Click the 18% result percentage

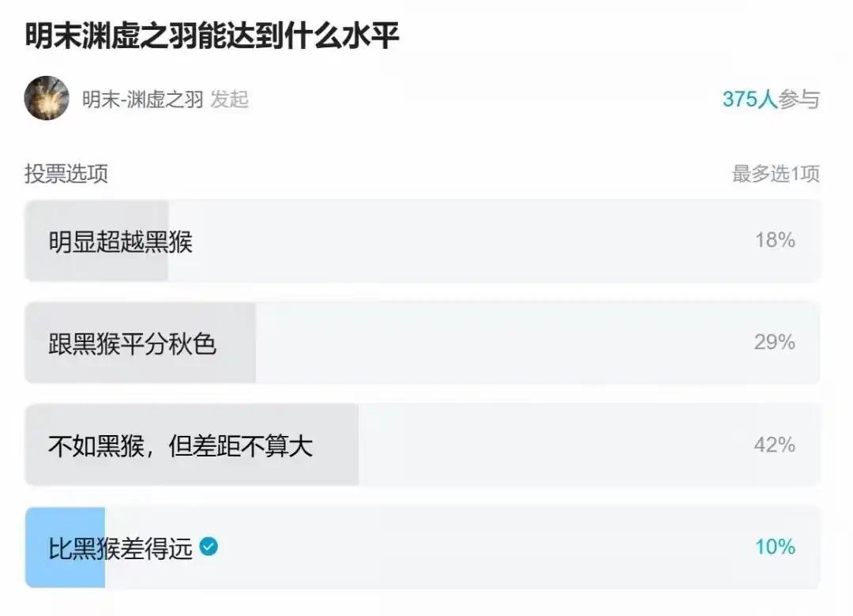[774, 240]
